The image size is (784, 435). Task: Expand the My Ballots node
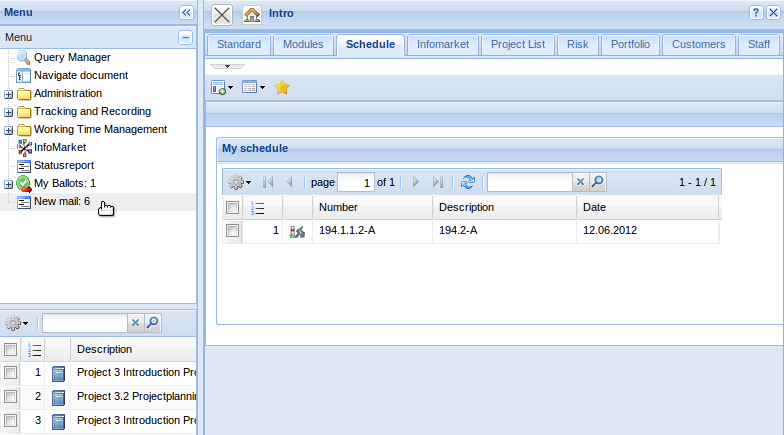(8, 184)
